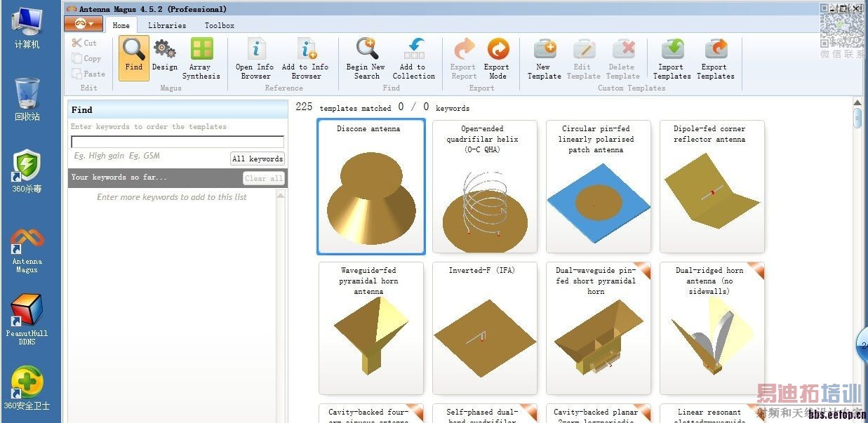Screen dimensions: 868x423
Task: Open the Recycle Bin desktop icon
Action: click(27, 99)
